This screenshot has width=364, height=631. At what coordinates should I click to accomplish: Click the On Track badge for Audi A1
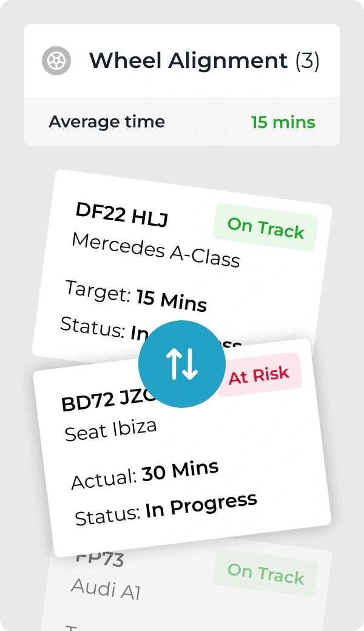266,572
